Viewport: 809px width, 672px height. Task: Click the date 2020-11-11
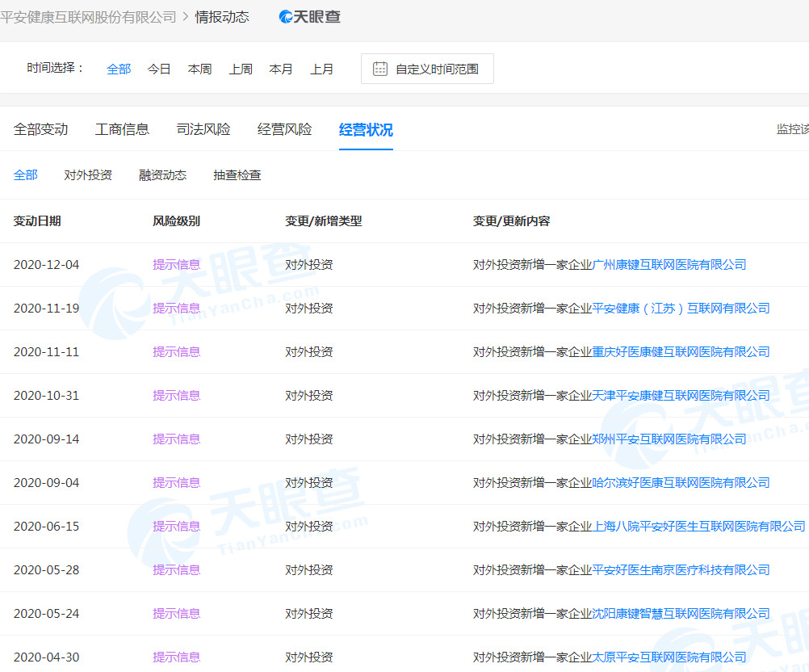47,352
